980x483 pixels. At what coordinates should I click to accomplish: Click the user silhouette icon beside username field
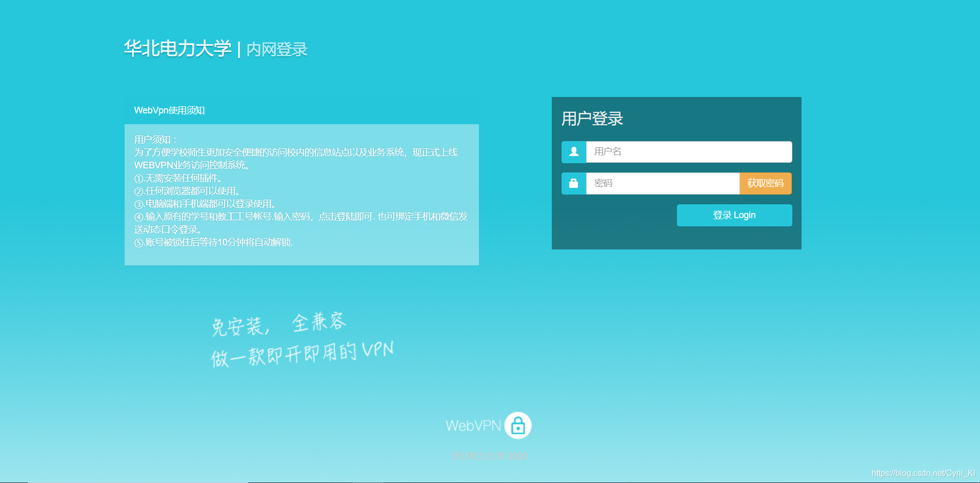pyautogui.click(x=574, y=152)
